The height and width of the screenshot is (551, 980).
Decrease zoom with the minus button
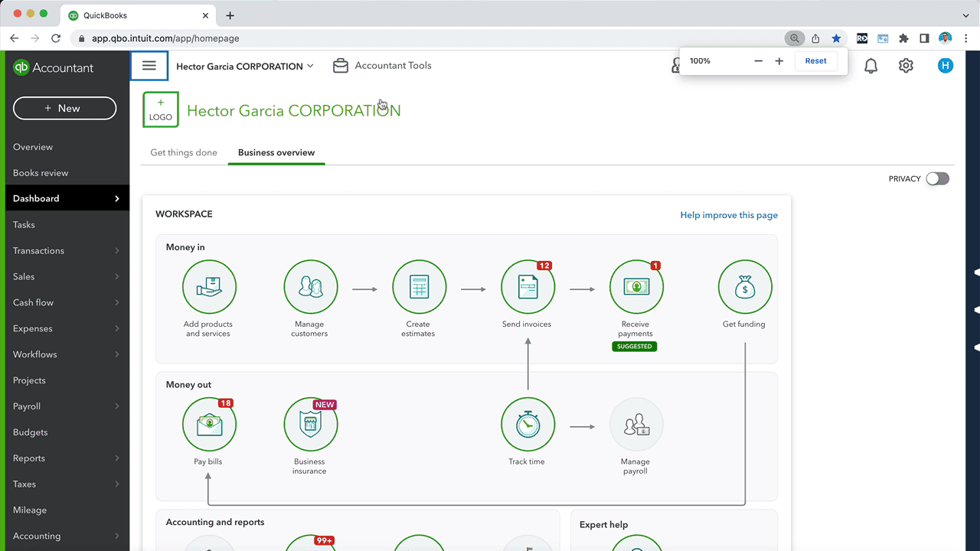coord(758,61)
